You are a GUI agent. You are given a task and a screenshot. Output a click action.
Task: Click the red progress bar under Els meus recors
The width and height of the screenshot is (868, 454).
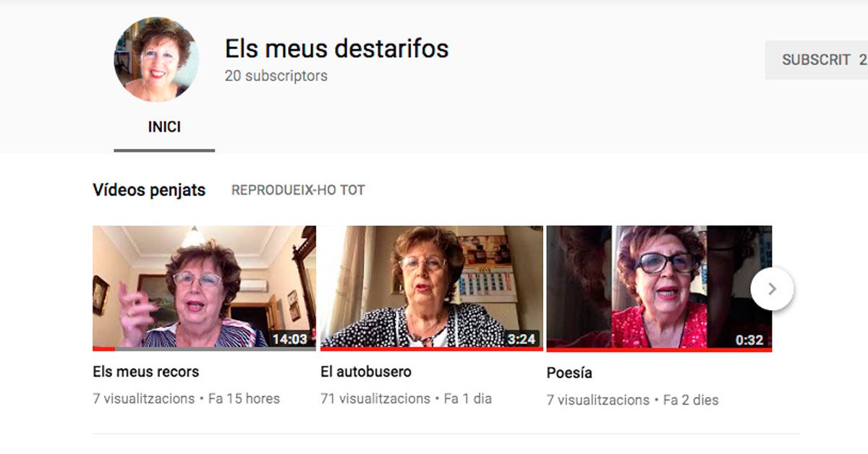click(x=103, y=348)
